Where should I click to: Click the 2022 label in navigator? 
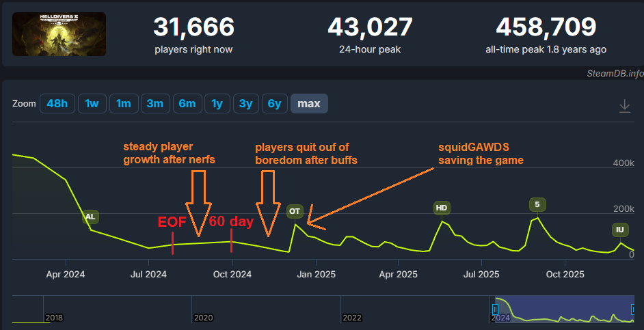point(352,318)
